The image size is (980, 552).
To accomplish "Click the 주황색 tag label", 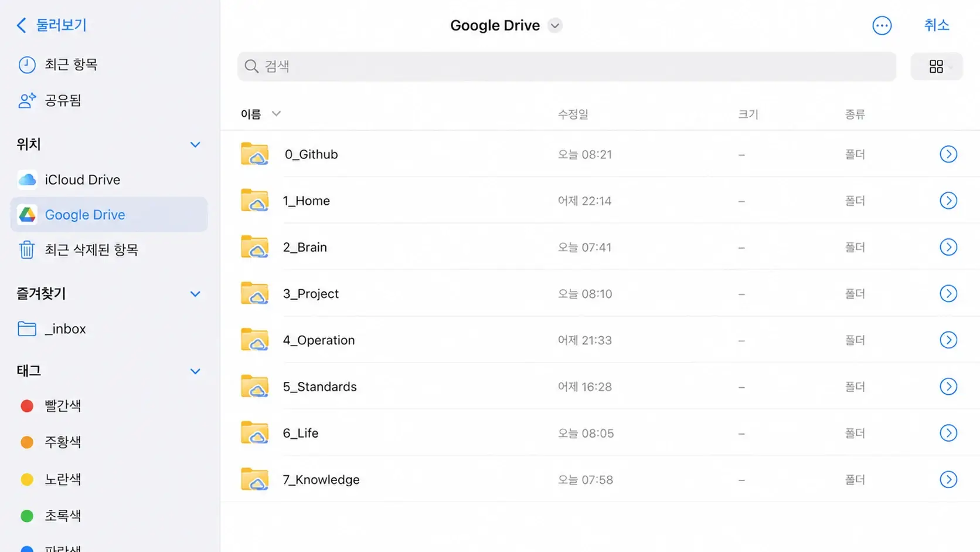I will [x=63, y=442].
